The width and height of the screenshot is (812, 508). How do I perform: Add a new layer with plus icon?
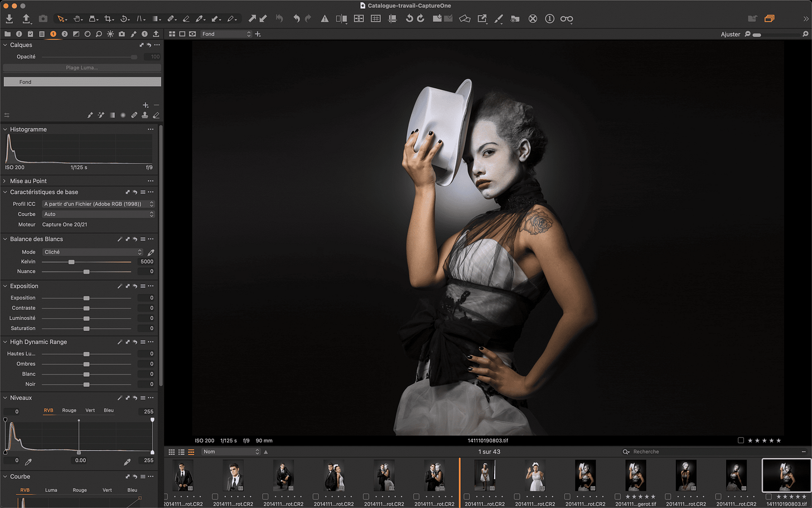point(146,105)
